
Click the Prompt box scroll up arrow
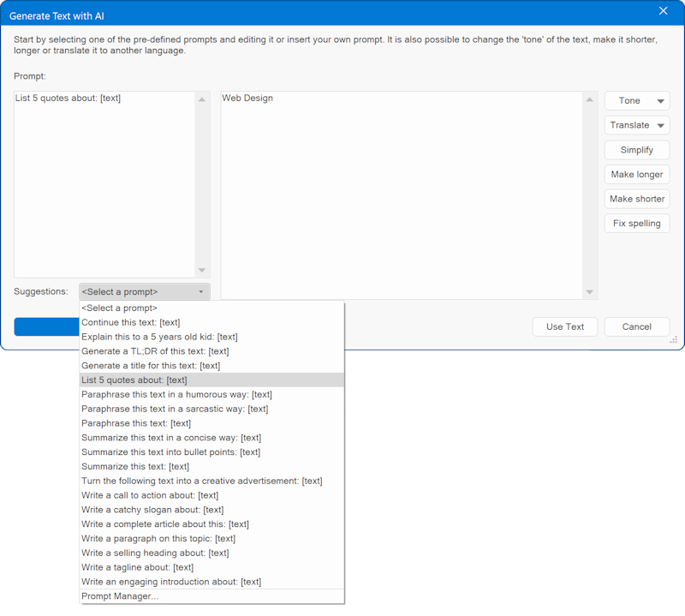(202, 99)
